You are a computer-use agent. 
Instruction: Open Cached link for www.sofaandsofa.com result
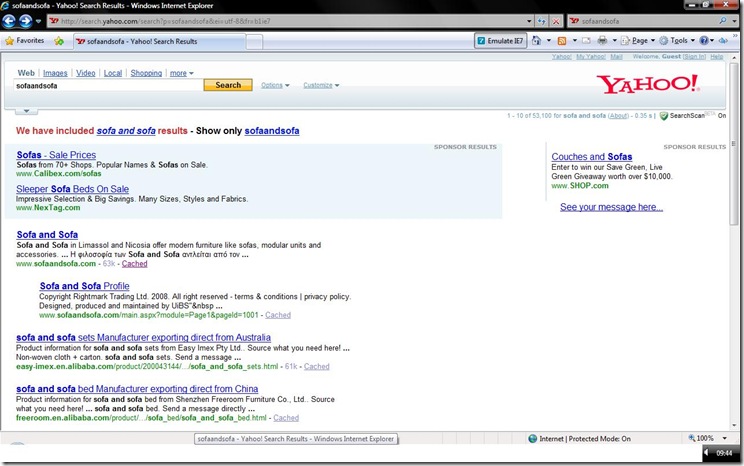point(134,264)
